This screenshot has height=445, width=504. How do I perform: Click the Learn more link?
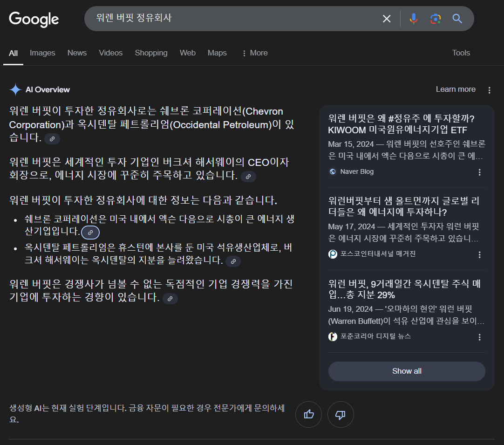point(456,89)
